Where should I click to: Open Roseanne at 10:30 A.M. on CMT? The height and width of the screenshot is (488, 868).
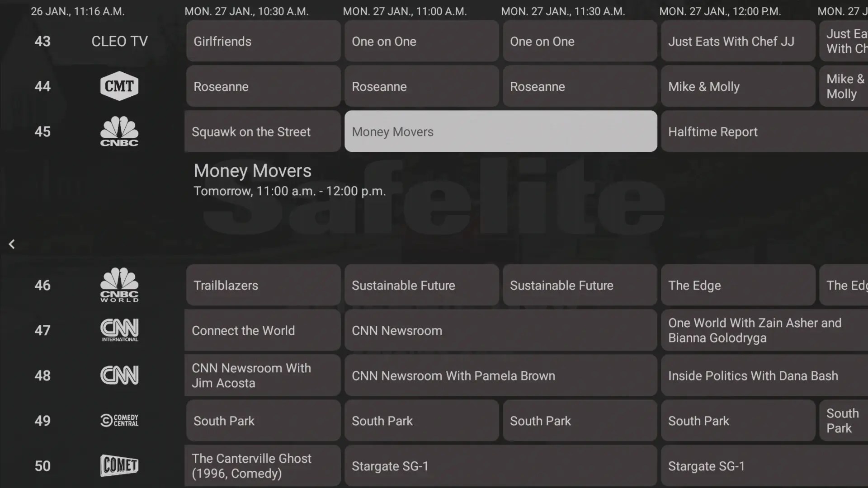click(264, 86)
